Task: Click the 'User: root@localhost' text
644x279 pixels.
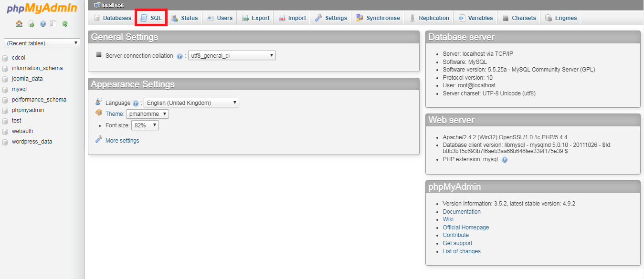Action: [x=469, y=85]
